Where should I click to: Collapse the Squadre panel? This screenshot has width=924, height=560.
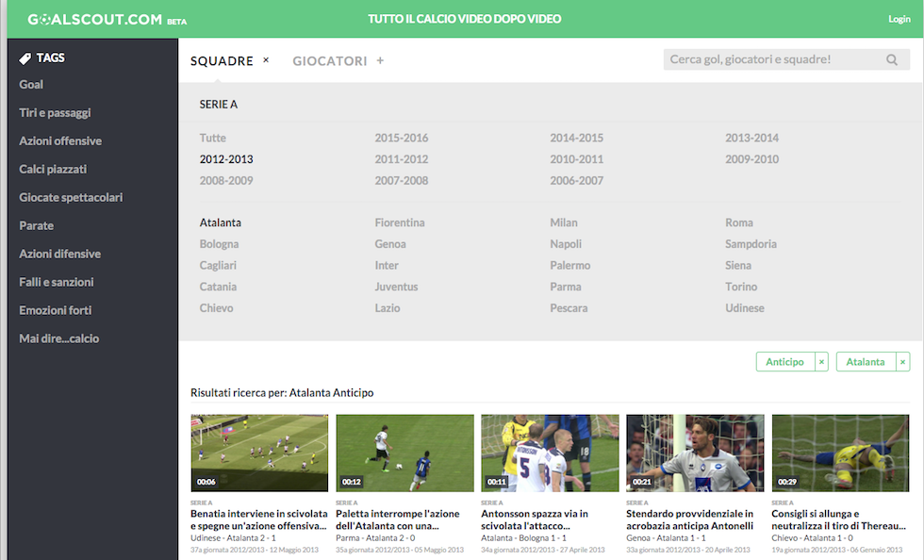[266, 60]
